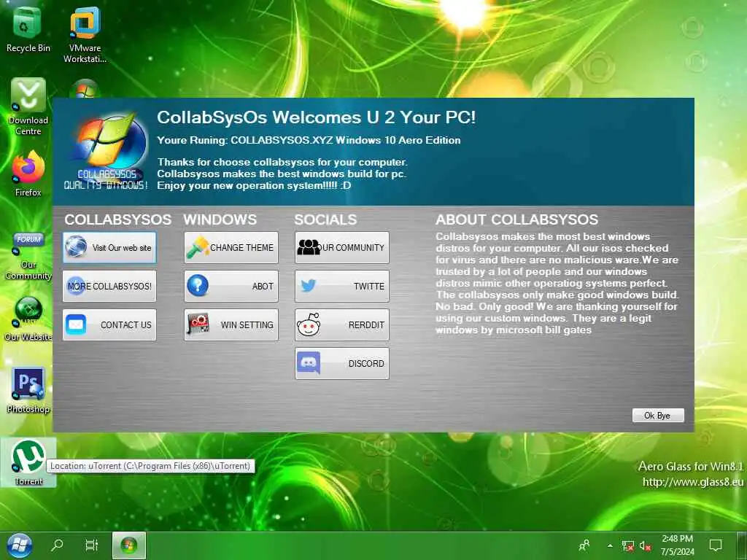Open the People icon in system tray
The height and width of the screenshot is (560, 747).
click(x=584, y=545)
